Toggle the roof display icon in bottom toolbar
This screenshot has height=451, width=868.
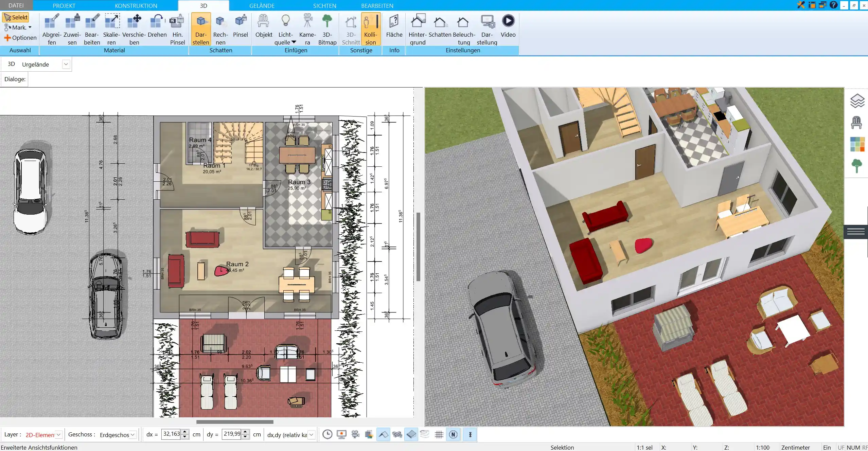383,434
